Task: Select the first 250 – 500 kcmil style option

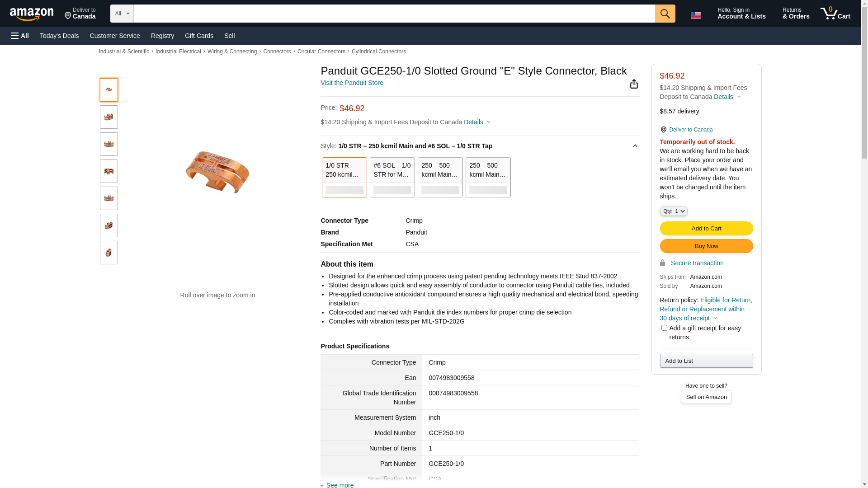Action: coord(440,177)
